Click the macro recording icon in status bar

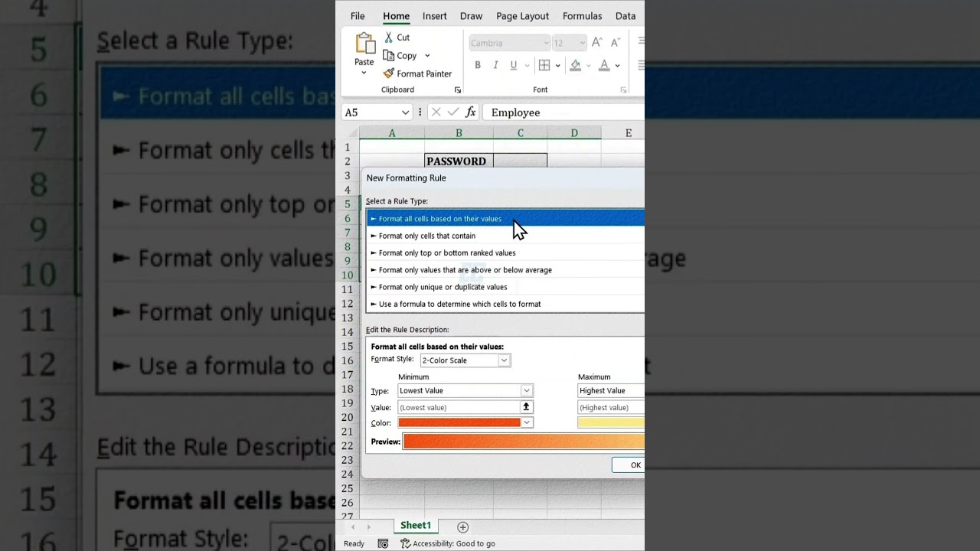(383, 543)
